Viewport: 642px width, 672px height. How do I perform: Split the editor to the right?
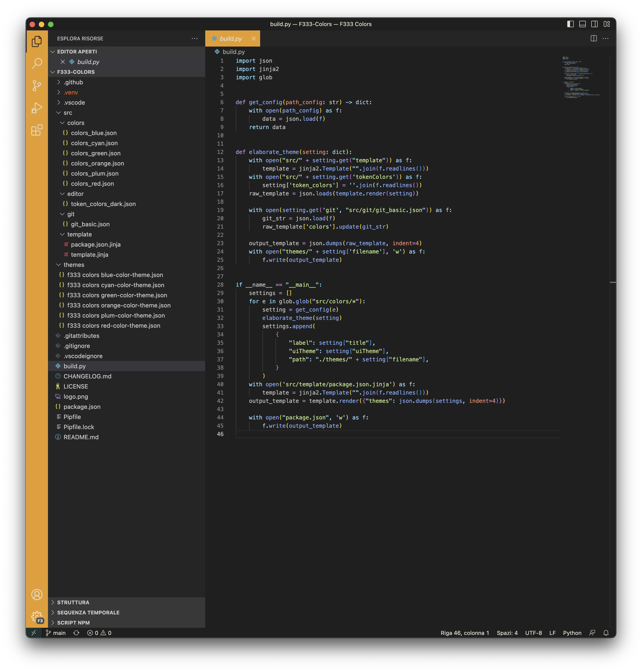tap(594, 38)
